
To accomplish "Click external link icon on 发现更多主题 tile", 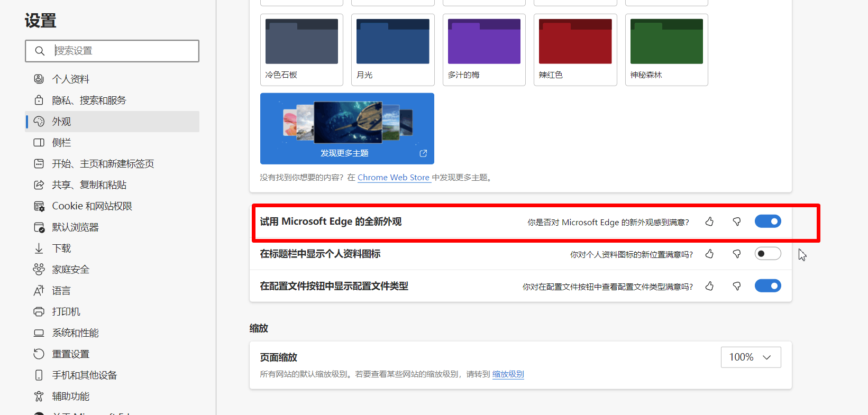I will (x=423, y=153).
